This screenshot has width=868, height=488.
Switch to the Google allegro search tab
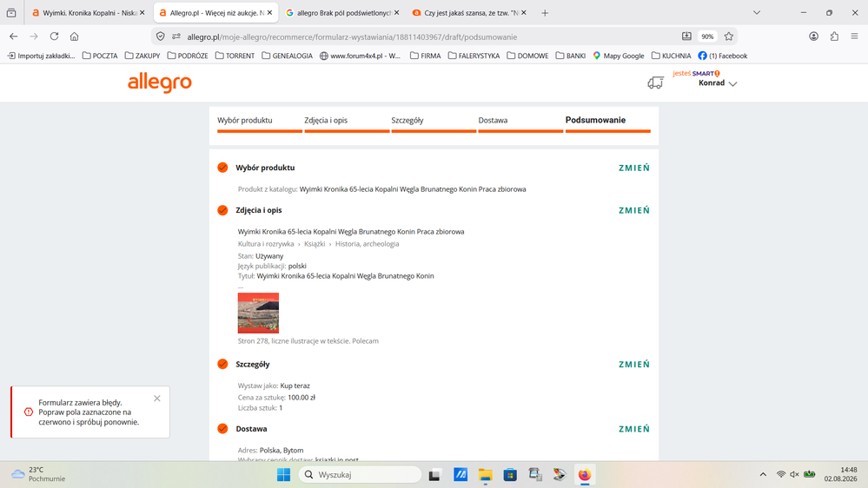[341, 13]
